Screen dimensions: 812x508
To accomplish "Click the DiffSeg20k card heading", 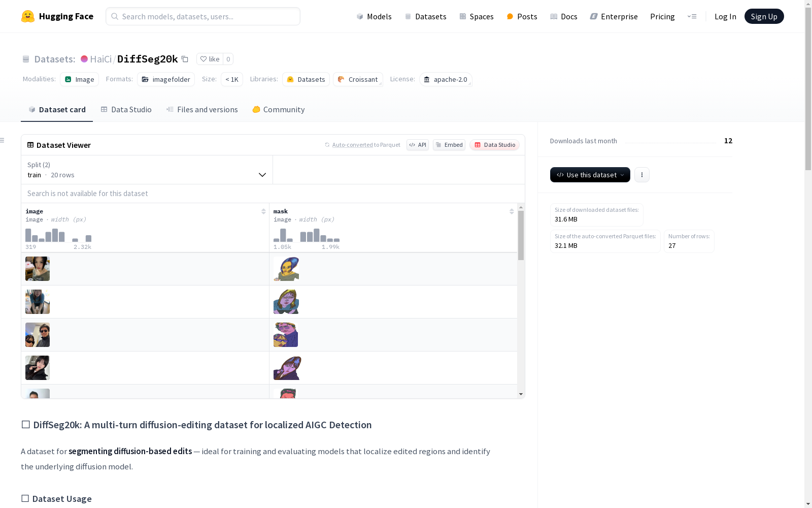I will click(x=196, y=425).
